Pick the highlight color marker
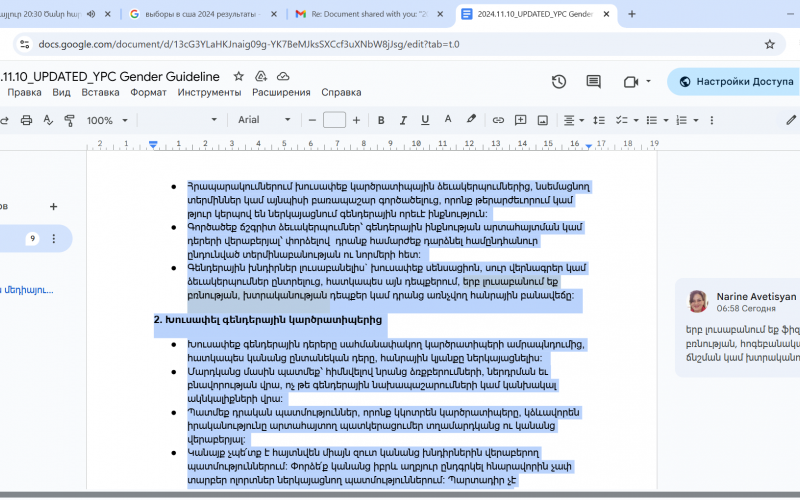Viewport: 800px width, 500px height. pos(471,120)
